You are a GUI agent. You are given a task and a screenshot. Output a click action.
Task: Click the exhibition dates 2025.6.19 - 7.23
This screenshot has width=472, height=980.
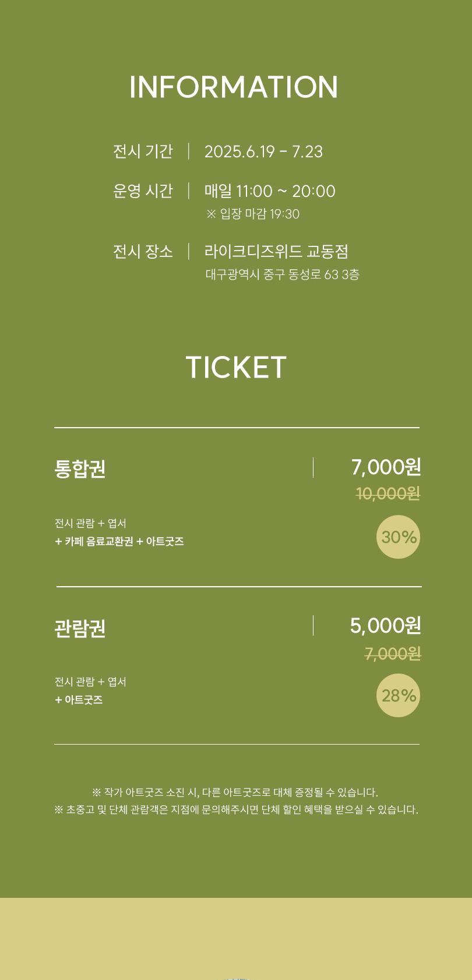263,151
